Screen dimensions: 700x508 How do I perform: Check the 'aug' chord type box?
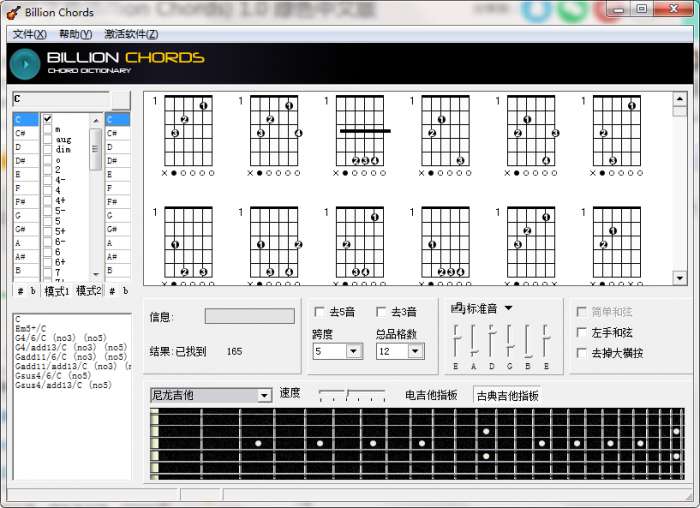coord(48,139)
